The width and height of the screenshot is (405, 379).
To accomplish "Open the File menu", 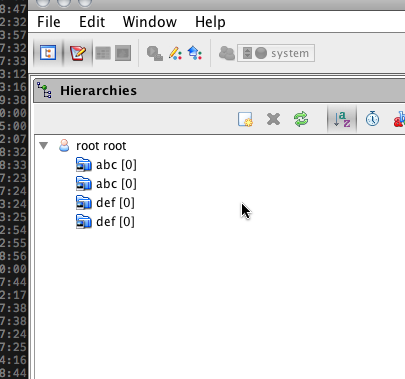I will click(x=49, y=22).
